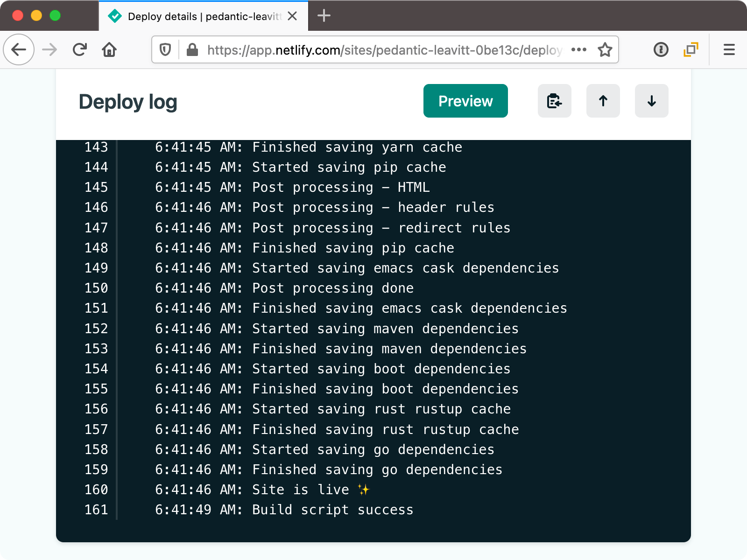Click the Netlify favicon in the tab
The height and width of the screenshot is (560, 747).
115,16
